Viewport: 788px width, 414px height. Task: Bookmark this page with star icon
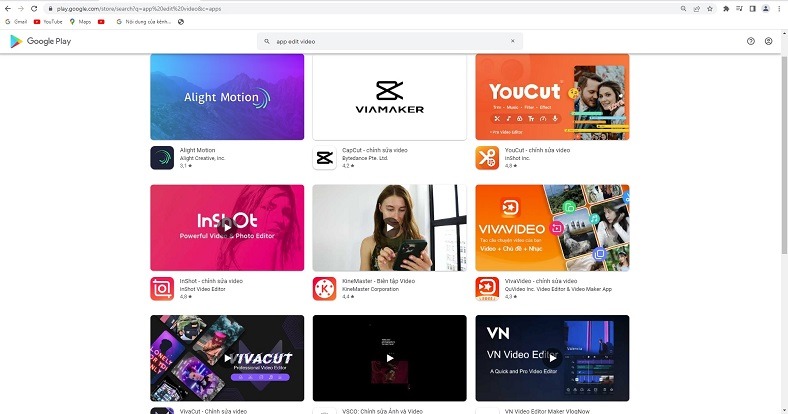[x=710, y=9]
